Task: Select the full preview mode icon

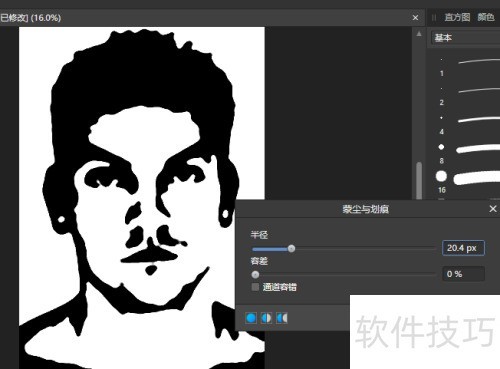Action: [x=251, y=318]
